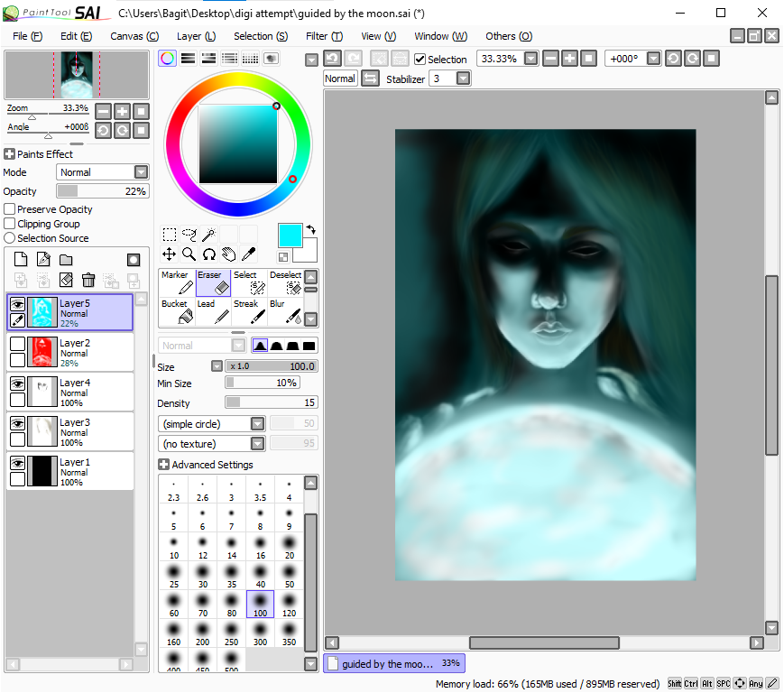Open the (simple circle) brush shape dropdown
This screenshot has height=693, width=784.
point(257,424)
